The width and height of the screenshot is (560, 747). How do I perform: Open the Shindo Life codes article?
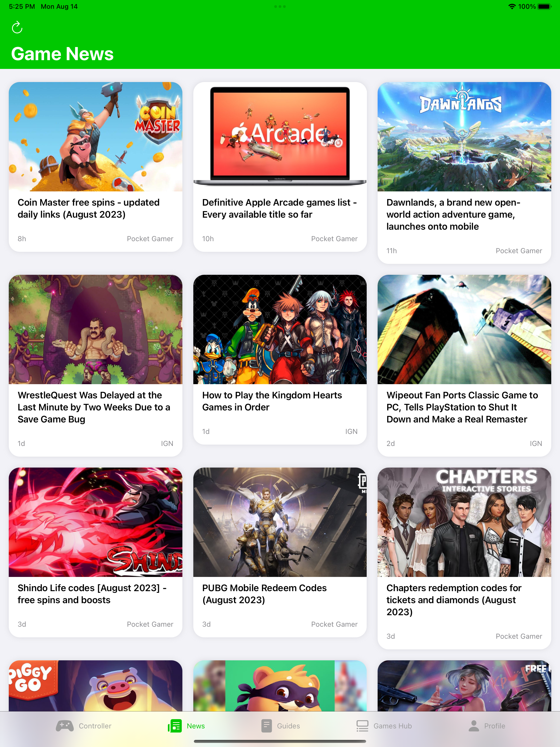[x=96, y=552]
